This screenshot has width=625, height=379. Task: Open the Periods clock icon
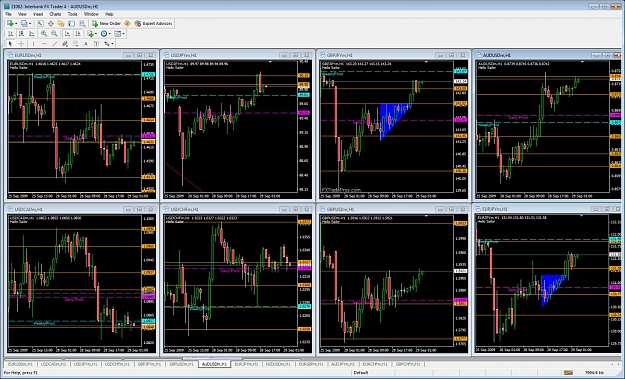[x=104, y=34]
